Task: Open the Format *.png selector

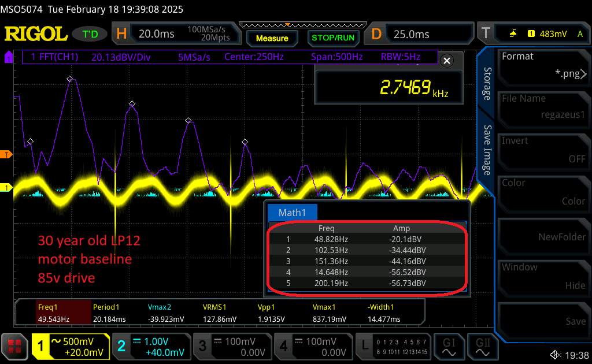Action: click(542, 65)
